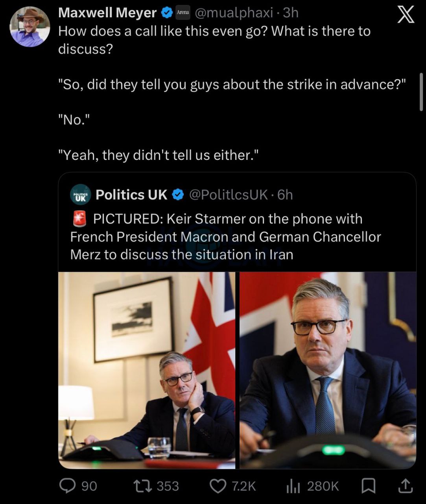Like the tweet with heart icon
426x504 pixels.
pyautogui.click(x=218, y=486)
